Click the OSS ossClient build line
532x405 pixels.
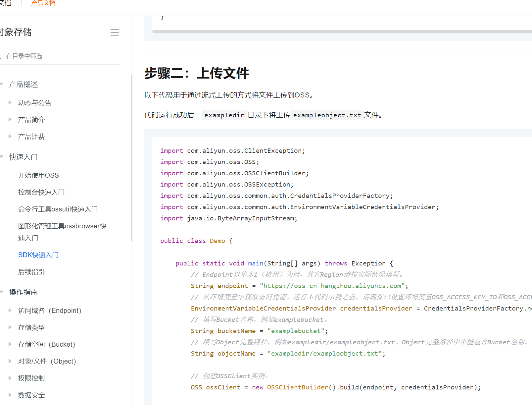336,387
